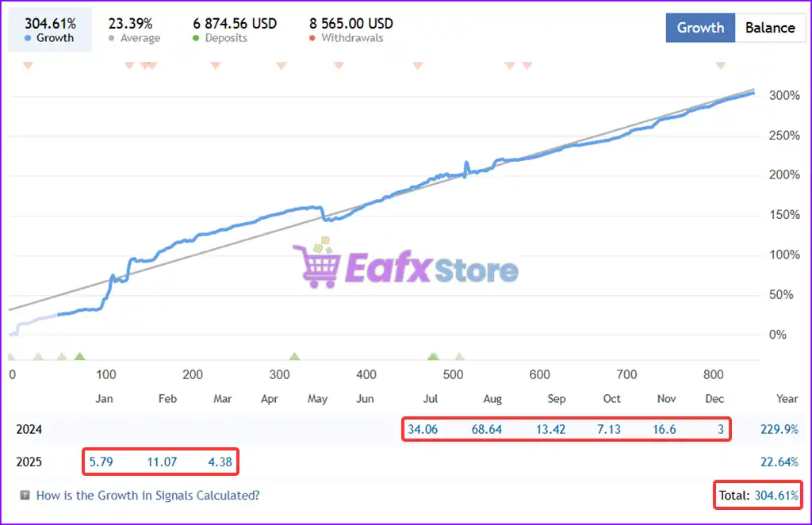Switch to the Balance tab

pyautogui.click(x=769, y=28)
